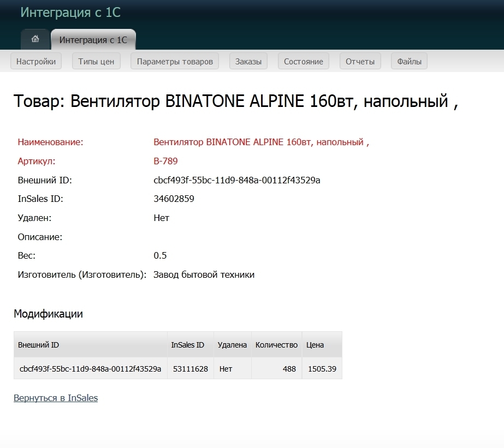Click the Изготовитель (Изготовитель): label
This screenshot has height=448, width=504.
coord(82,274)
